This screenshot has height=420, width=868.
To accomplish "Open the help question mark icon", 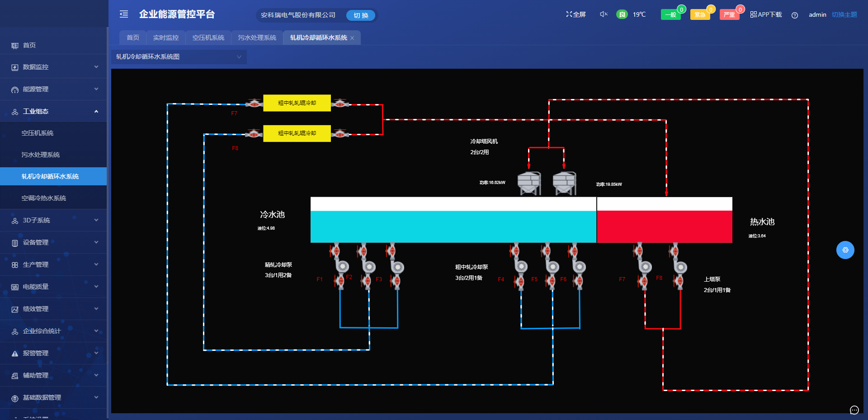I will [x=795, y=15].
